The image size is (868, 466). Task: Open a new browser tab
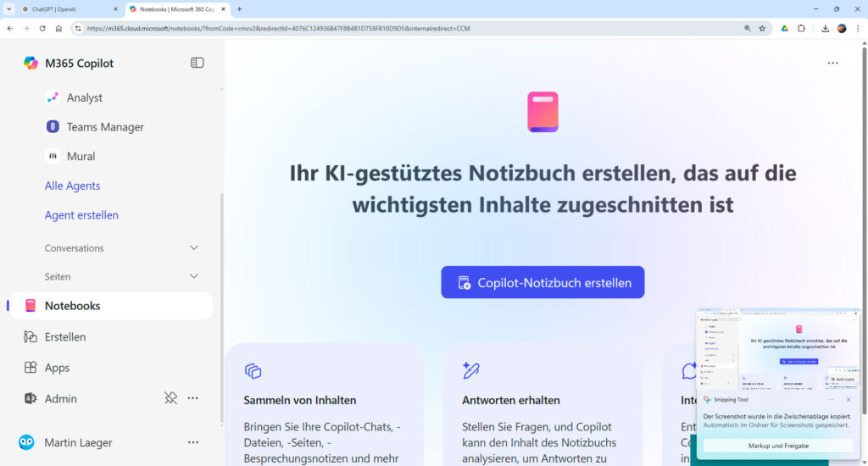tap(240, 9)
